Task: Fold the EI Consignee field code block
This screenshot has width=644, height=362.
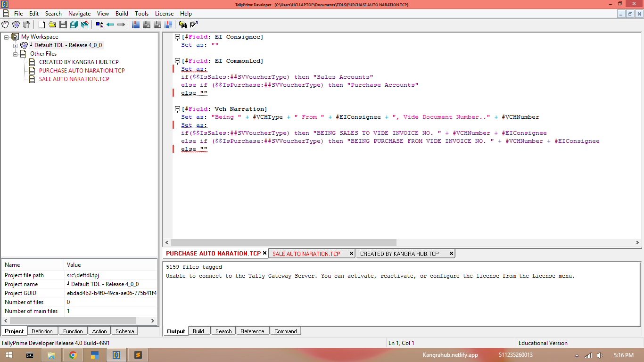Action: [177, 37]
